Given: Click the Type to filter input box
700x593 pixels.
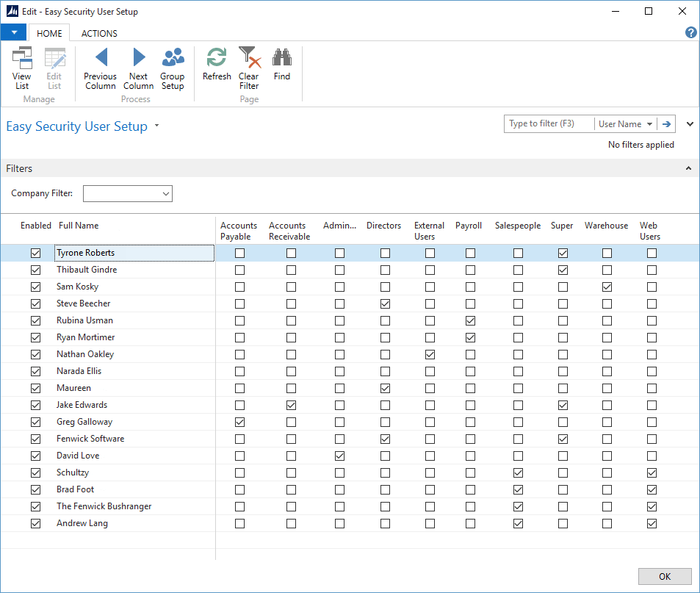Looking at the screenshot, I should click(549, 124).
